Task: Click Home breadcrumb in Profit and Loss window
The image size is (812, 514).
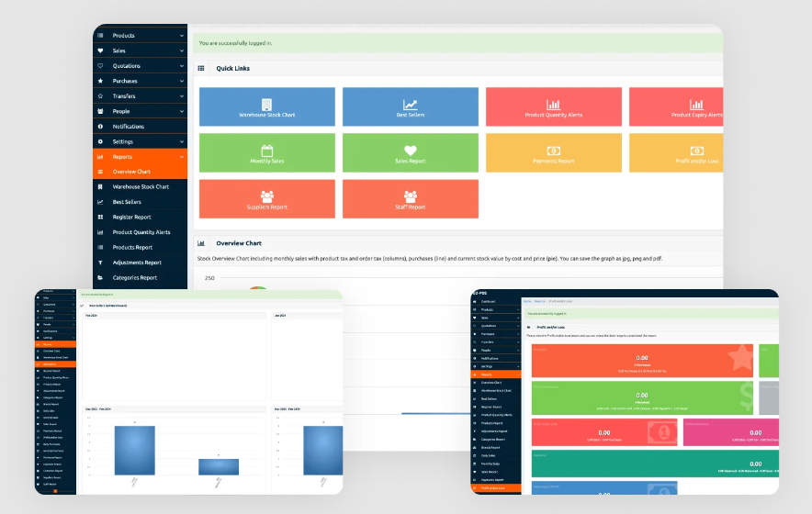Action: pos(527,301)
